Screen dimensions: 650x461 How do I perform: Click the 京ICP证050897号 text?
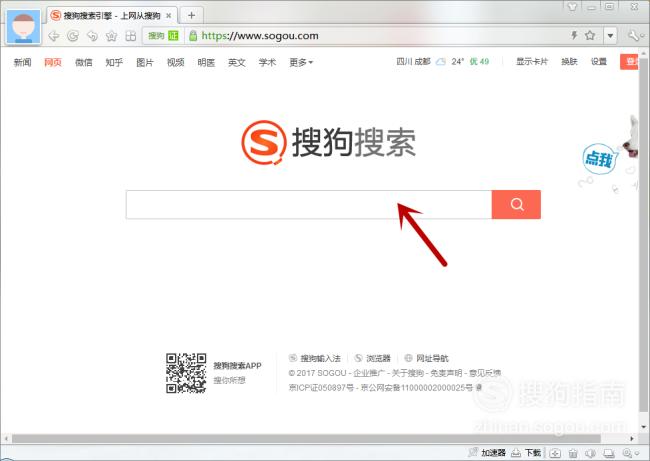pyautogui.click(x=321, y=388)
